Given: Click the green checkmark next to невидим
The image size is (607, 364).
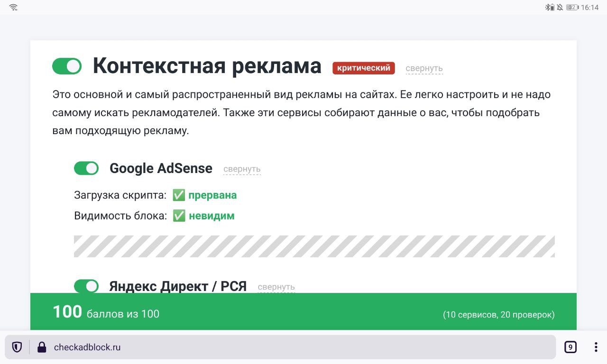Looking at the screenshot, I should point(179,216).
